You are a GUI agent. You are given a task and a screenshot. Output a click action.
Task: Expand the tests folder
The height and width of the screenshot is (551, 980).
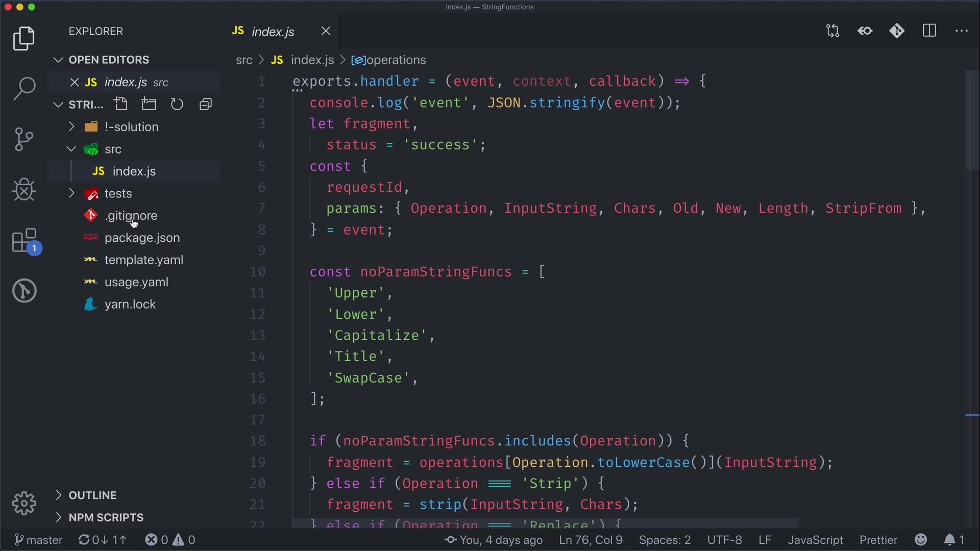118,193
